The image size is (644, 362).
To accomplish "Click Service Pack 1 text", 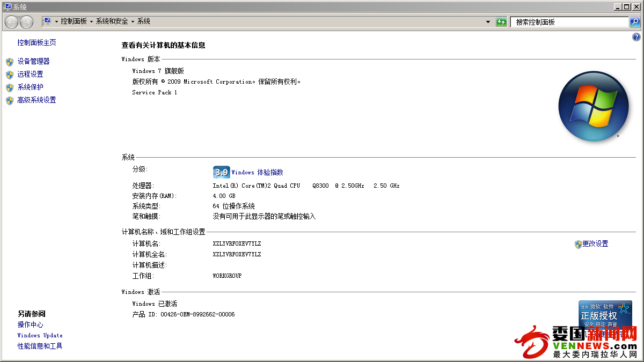I will point(155,92).
